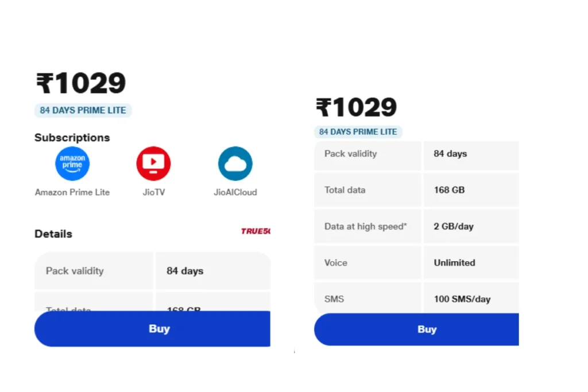Select the Subscriptions heading
Screen dimensions: 588x392
(x=72, y=138)
